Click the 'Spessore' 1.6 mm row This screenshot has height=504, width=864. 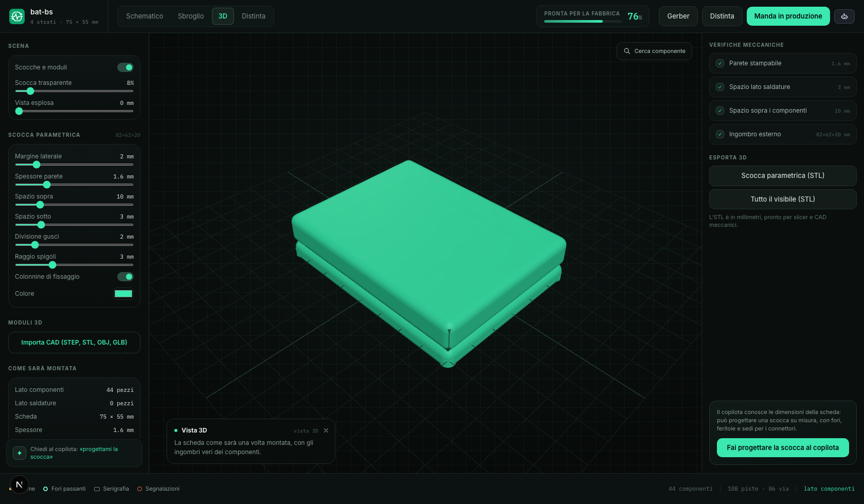click(74, 430)
